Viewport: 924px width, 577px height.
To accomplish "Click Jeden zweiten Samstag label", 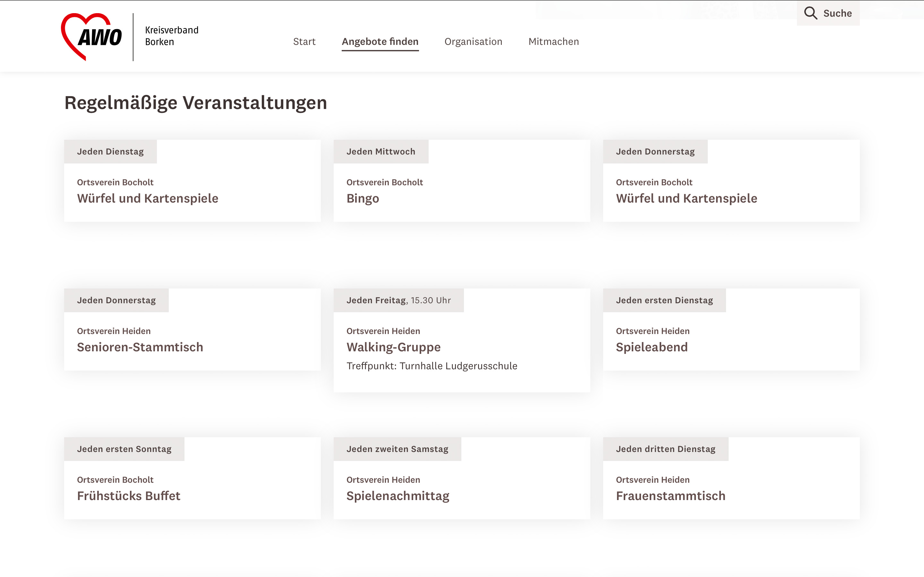I will point(397,449).
